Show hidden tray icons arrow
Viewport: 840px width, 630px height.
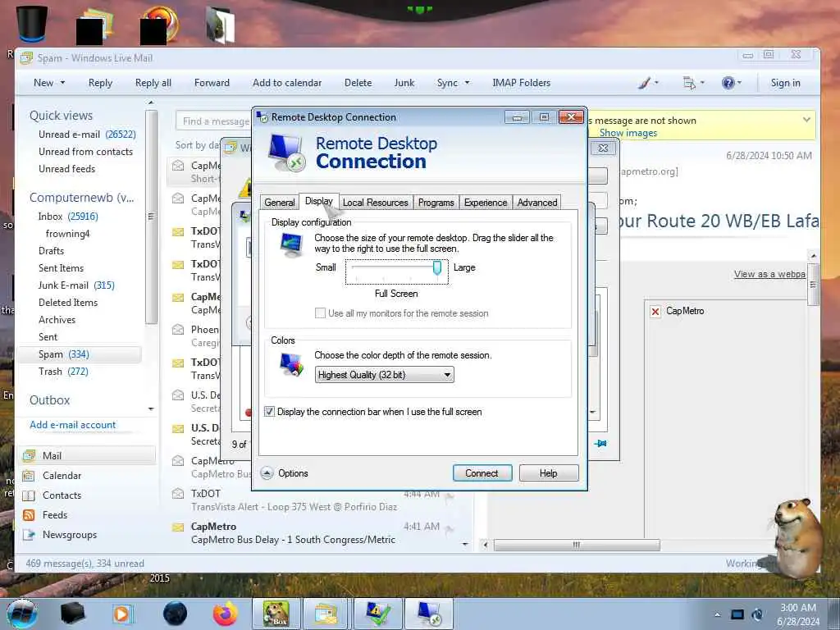(717, 614)
